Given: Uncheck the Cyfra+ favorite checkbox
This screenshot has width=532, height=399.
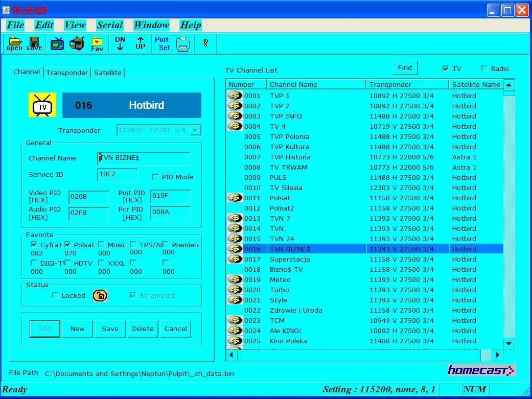Looking at the screenshot, I should [34, 244].
